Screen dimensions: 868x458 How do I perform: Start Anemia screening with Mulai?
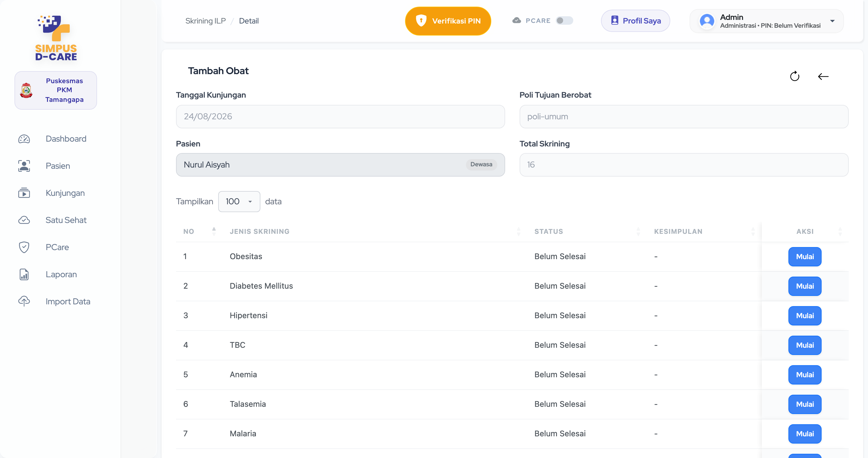805,375
